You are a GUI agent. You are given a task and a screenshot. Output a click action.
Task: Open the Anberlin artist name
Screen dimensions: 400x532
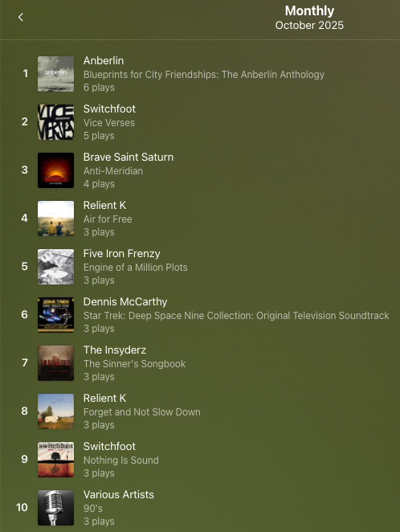pyautogui.click(x=104, y=61)
